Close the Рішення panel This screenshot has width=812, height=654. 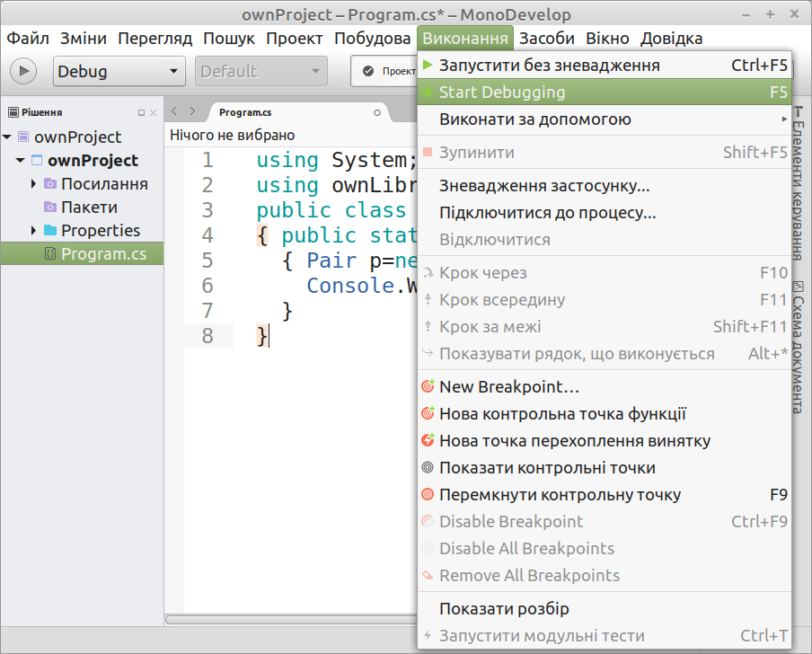153,112
